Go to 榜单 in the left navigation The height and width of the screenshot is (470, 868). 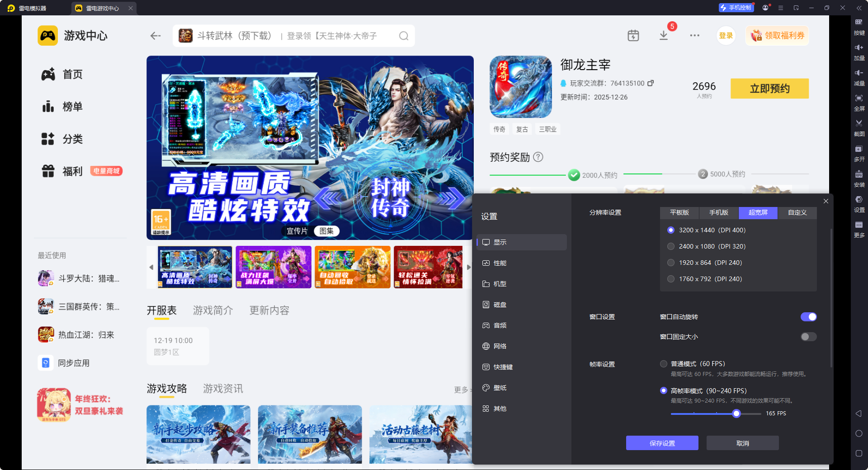[62, 107]
